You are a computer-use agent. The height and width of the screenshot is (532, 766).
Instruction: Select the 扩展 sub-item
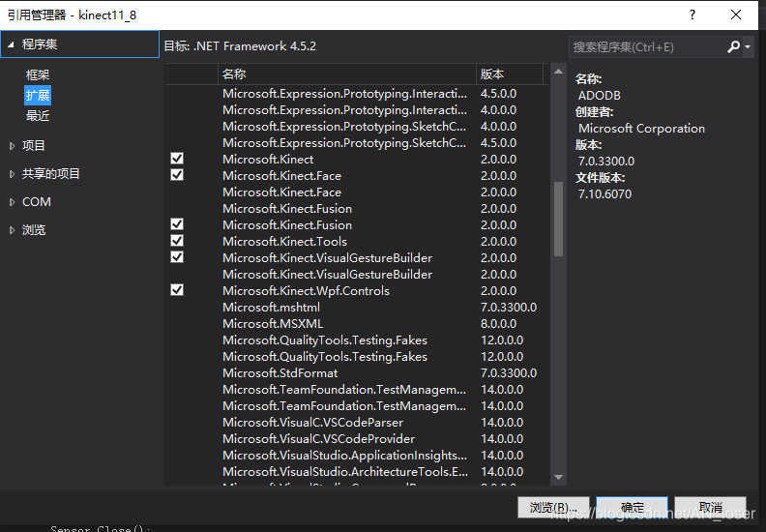coord(38,95)
